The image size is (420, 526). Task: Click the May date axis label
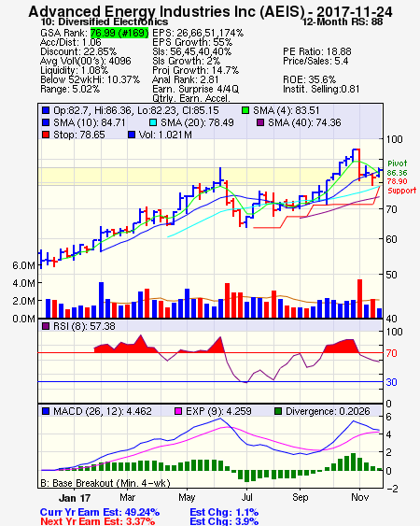pos(187,497)
